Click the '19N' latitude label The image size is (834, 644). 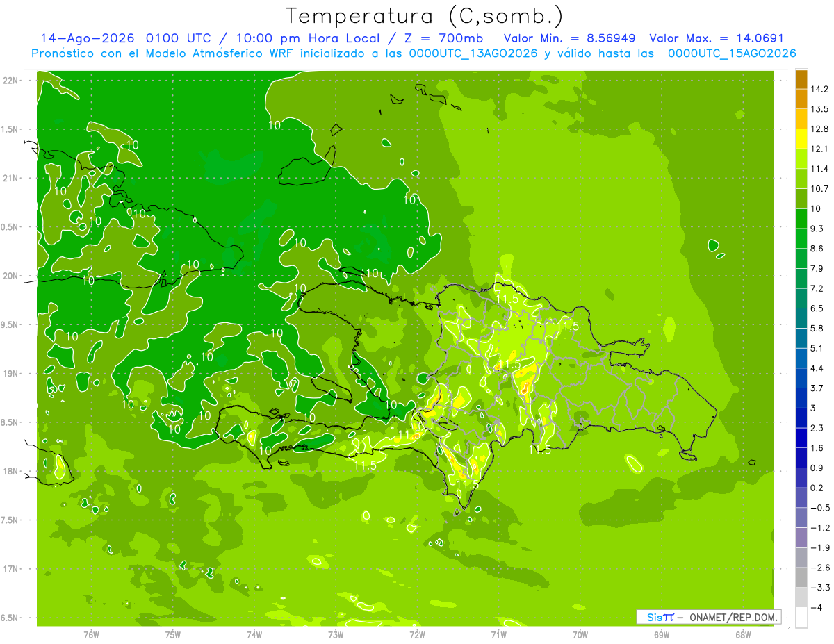tap(10, 374)
